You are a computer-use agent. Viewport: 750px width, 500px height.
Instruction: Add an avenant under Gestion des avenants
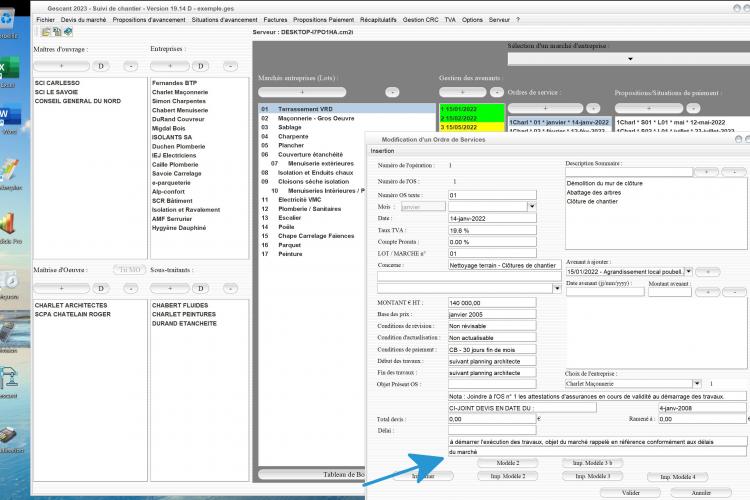463,92
